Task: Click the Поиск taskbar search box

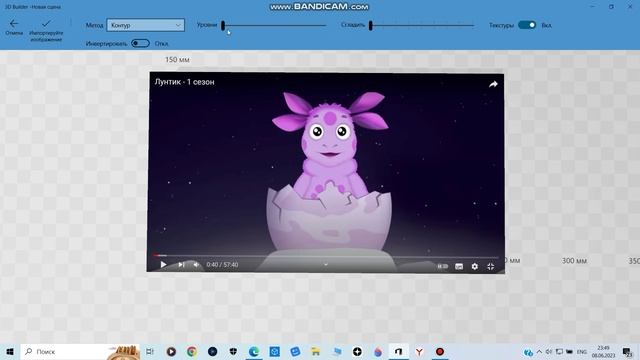Action: 80,351
